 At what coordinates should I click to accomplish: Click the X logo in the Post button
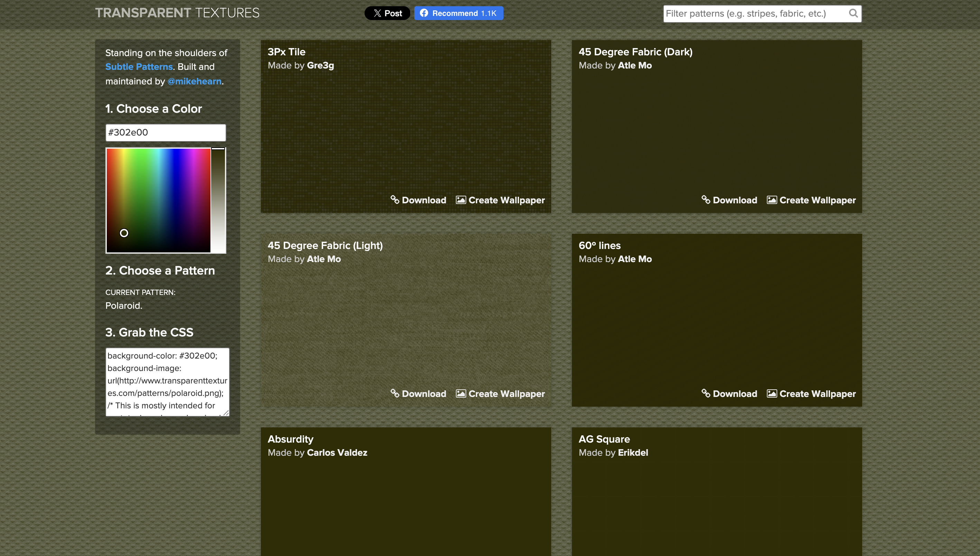pos(377,13)
